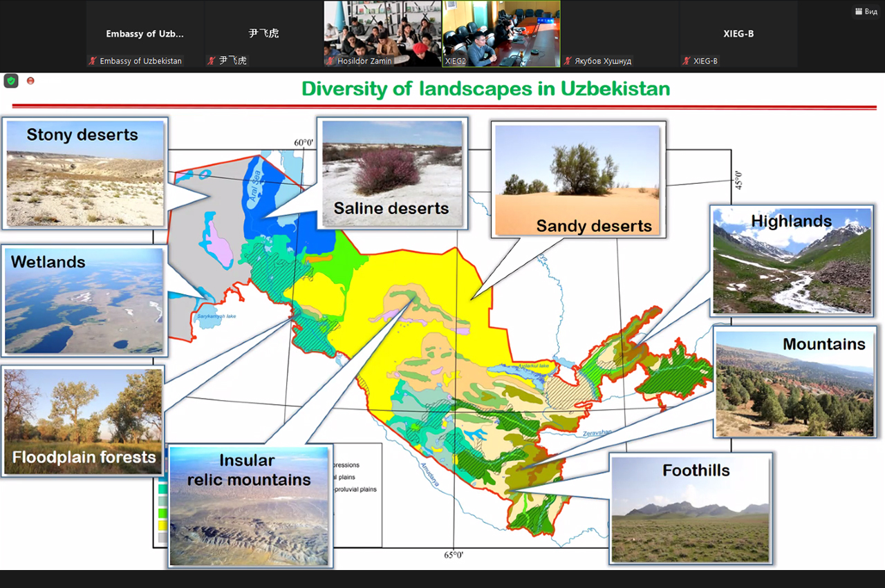Click the green shield encryption icon
885x588 pixels.
(11, 81)
